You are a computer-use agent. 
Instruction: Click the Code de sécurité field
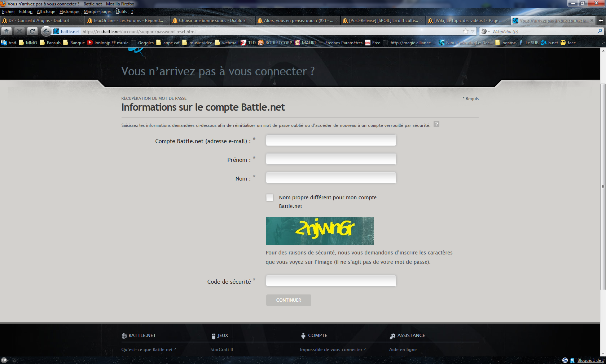pyautogui.click(x=331, y=281)
